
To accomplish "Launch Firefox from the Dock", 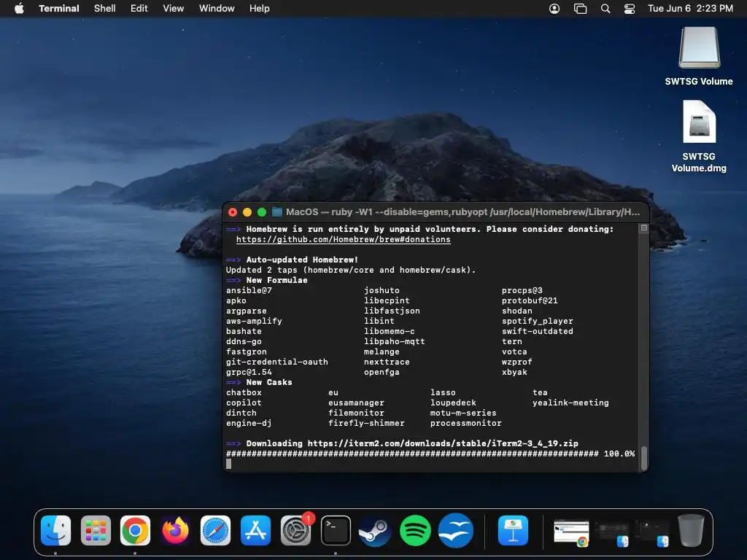I will [175, 531].
